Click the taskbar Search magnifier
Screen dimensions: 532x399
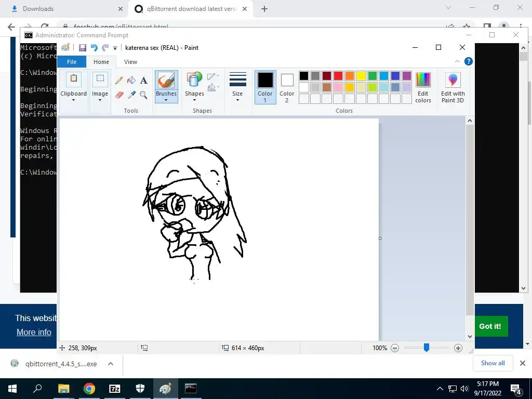[37, 389]
